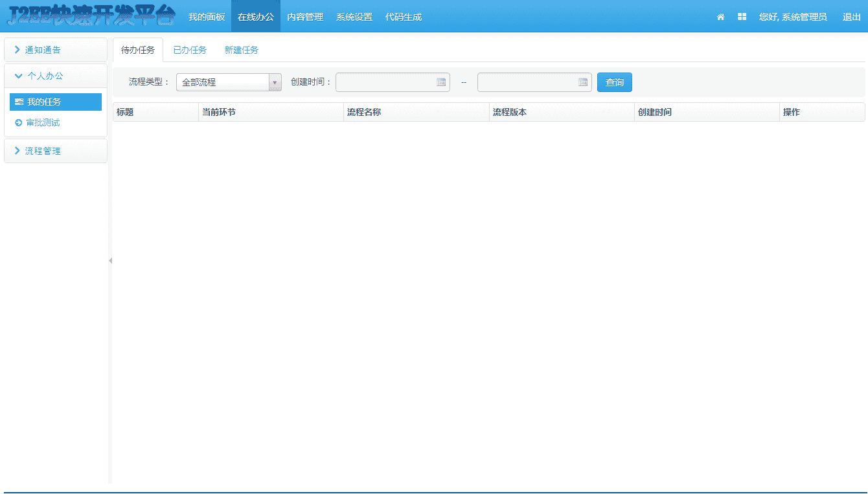This screenshot has height=494, width=868.
Task: Switch to the 新建任务 tab
Action: [241, 49]
